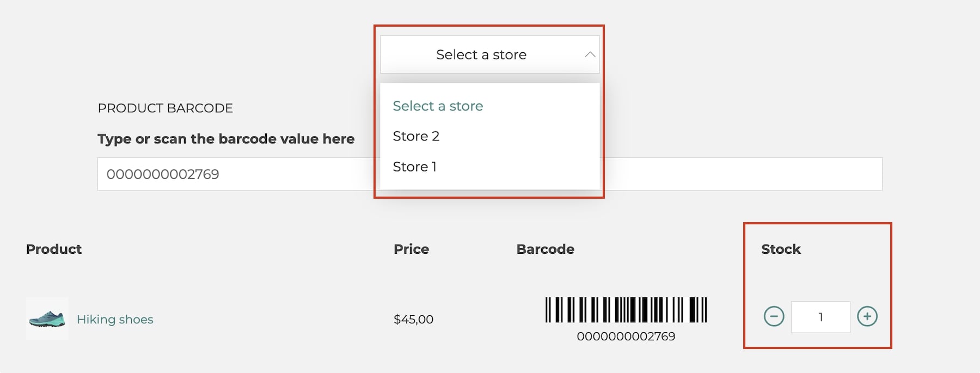Pick the 'Select a store' placeholder option
This screenshot has height=373, width=980.
coord(438,106)
